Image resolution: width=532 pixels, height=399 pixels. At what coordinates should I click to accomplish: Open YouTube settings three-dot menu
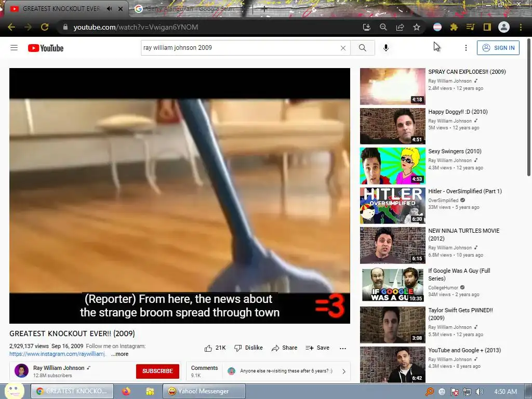point(466,48)
